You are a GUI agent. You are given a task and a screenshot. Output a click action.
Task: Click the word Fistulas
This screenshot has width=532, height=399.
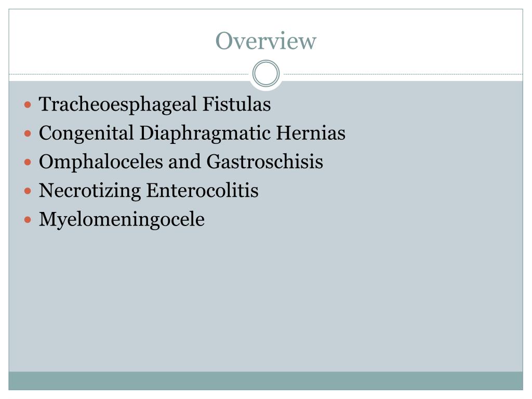click(x=236, y=104)
